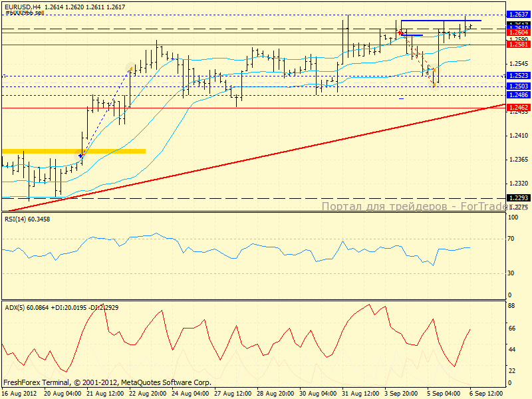The image size is (532, 399).
Task: Click the FreshForex Terminal copyright text
Action: (x=107, y=382)
